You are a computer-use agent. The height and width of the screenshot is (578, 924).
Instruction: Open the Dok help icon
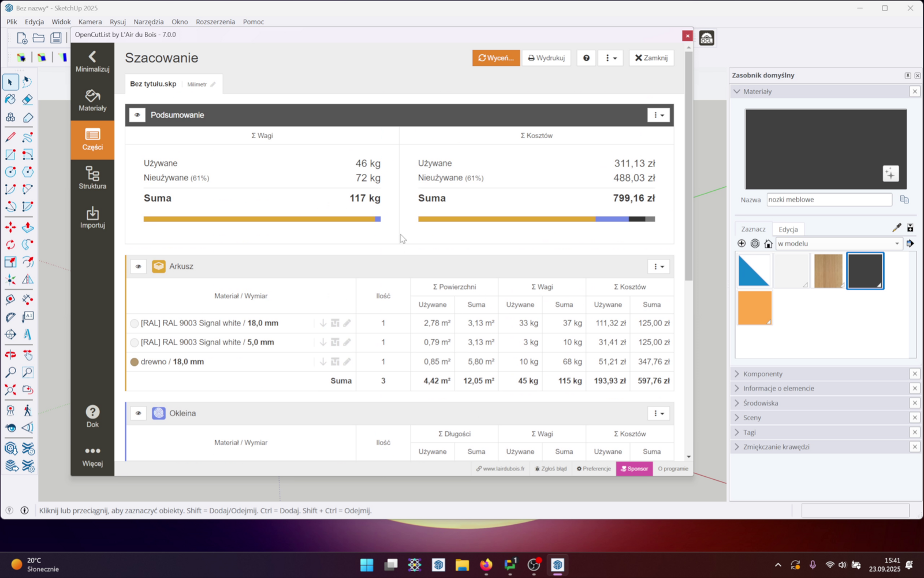[x=92, y=416]
